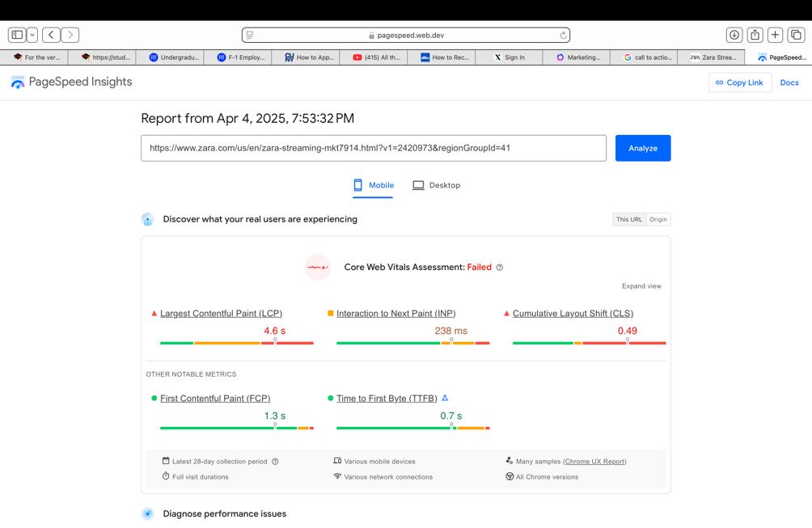
Task: Click the '0.7 s' TTFB value
Action: click(451, 416)
